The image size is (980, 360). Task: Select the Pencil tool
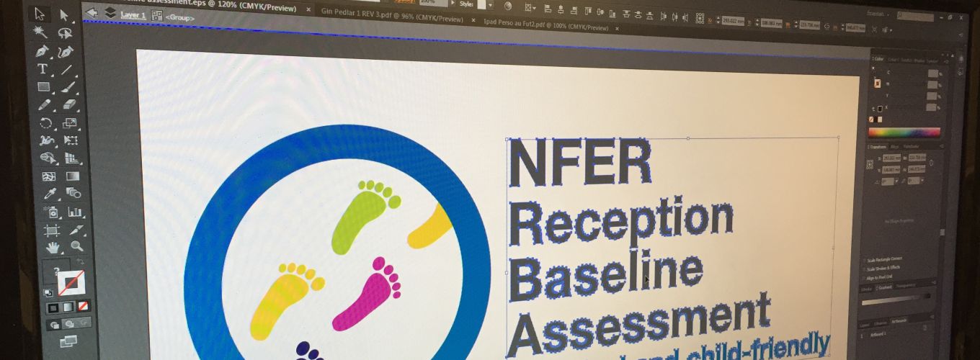tap(45, 105)
